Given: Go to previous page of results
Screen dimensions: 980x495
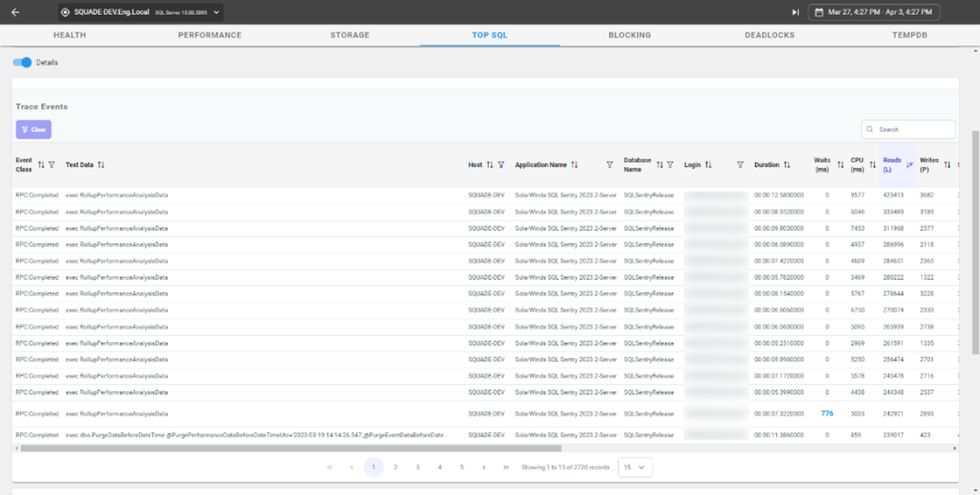Looking at the screenshot, I should click(351, 467).
